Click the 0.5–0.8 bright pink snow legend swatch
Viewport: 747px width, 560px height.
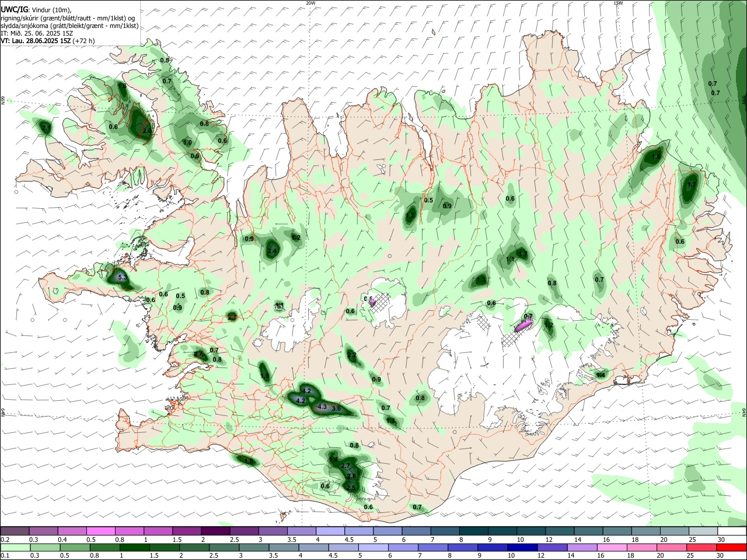coord(101,531)
